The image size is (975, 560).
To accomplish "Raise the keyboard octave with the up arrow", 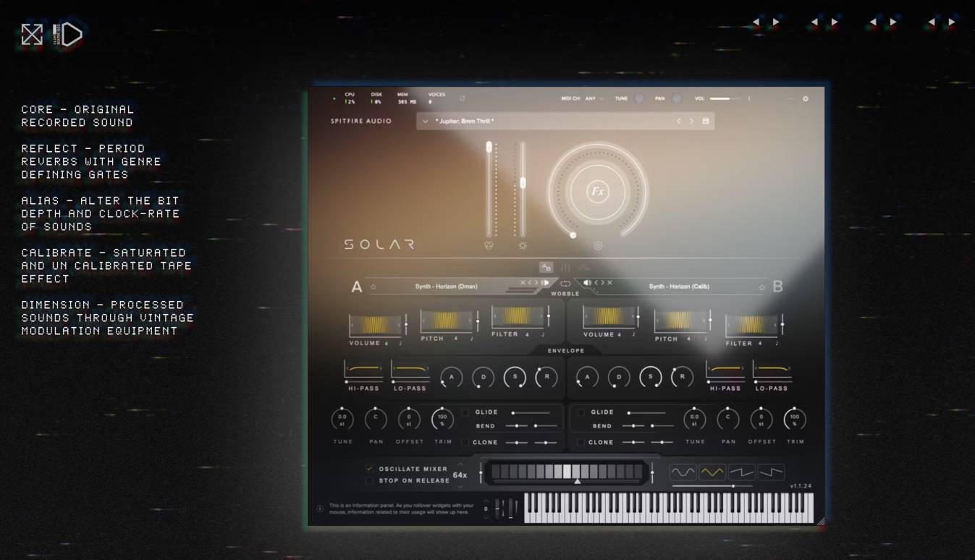I will click(x=486, y=502).
